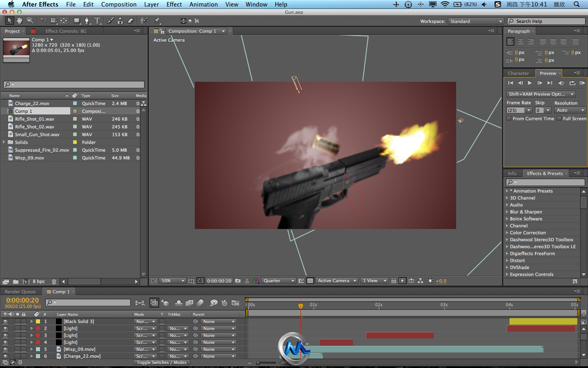Select the Unified Camera tool

point(53,20)
